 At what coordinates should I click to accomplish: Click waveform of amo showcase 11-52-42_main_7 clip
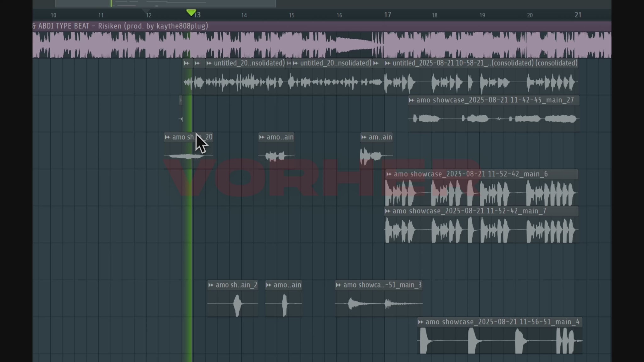tap(481, 230)
